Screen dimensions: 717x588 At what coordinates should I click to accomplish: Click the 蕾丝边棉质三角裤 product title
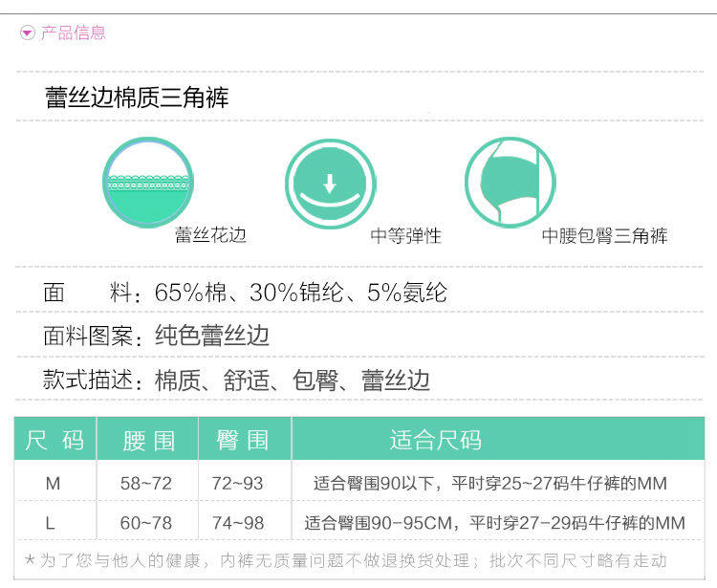[x=137, y=98]
